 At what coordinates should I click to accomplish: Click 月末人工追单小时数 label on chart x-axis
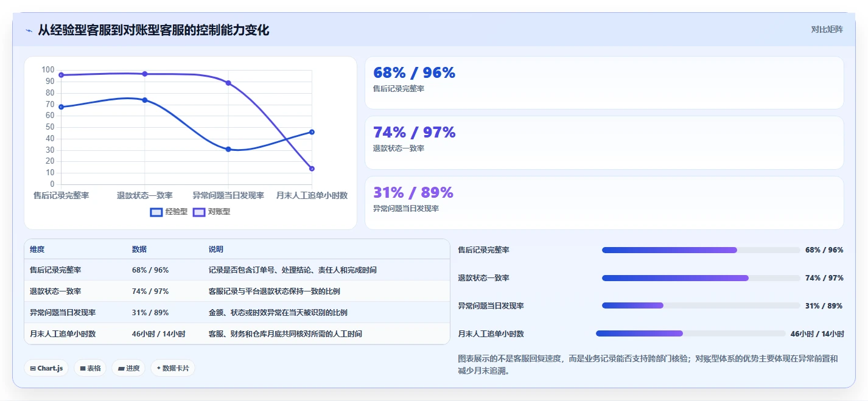click(312, 195)
